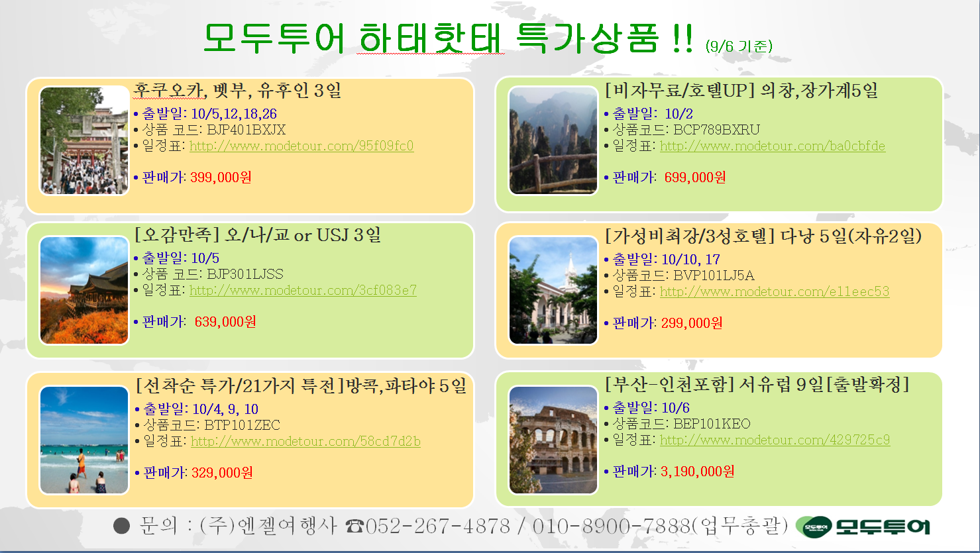Click mobile number 010-8900-7888
Image resolution: width=980 pixels, height=553 pixels.
[x=612, y=527]
